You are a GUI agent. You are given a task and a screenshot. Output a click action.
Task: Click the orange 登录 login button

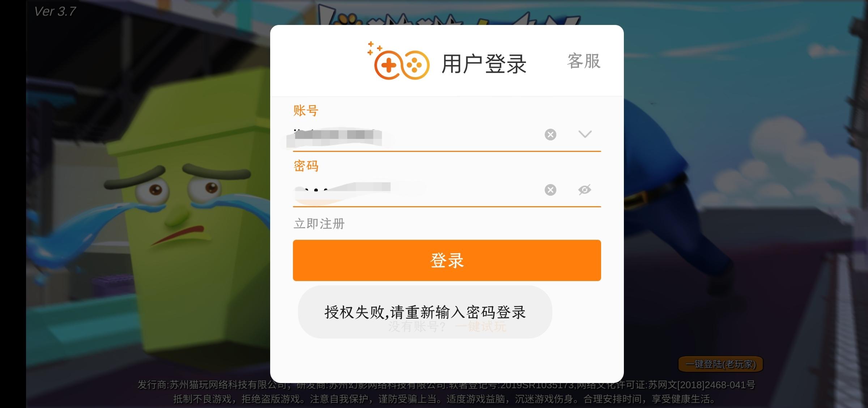click(x=447, y=260)
